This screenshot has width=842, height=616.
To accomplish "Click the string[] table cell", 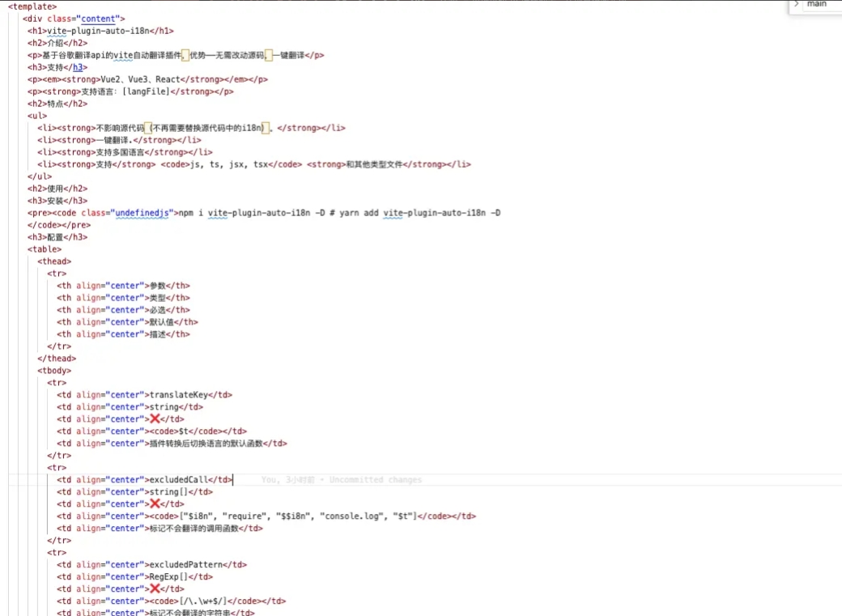I will 134,492.
